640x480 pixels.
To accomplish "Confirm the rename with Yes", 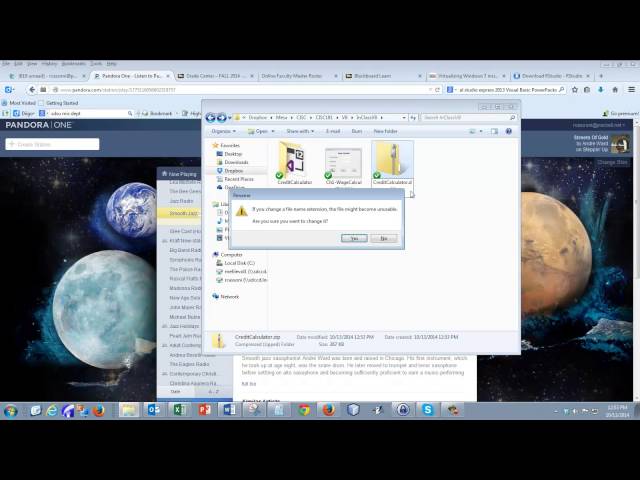I will tap(354, 238).
